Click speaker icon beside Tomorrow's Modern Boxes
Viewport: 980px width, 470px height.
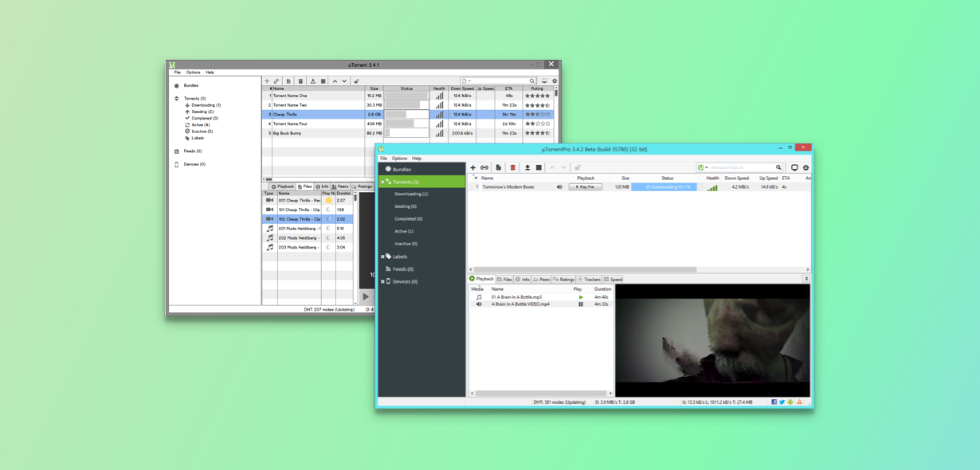tap(559, 187)
